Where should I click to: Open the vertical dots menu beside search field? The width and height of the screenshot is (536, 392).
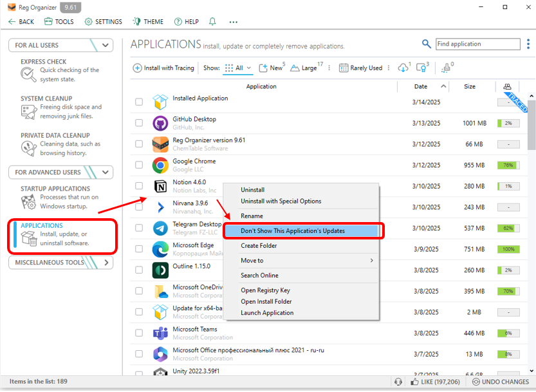(528, 44)
